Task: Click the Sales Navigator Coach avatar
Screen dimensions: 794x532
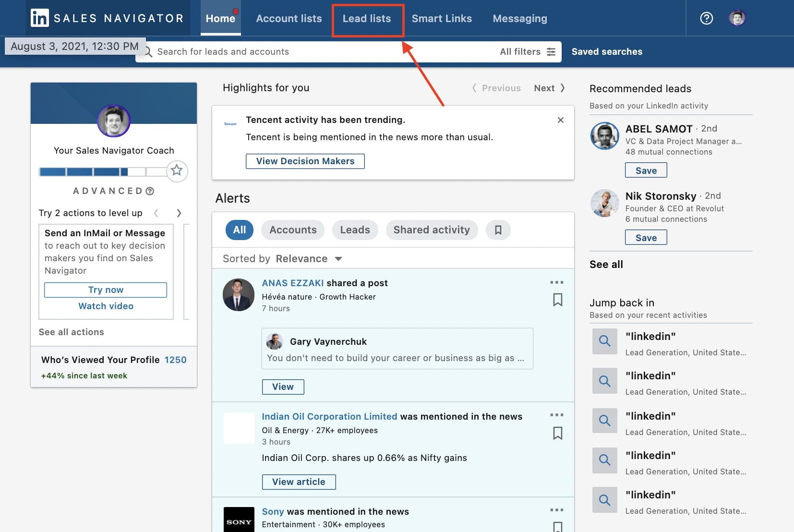Action: click(114, 121)
